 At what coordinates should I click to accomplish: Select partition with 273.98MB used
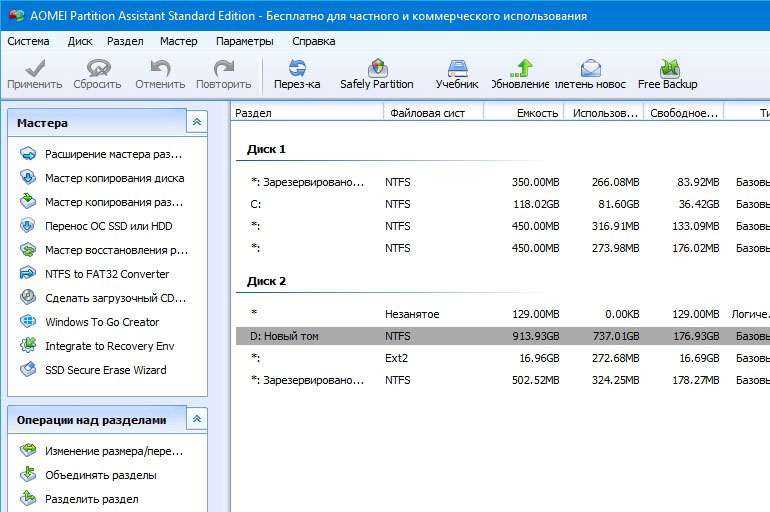tap(503, 248)
